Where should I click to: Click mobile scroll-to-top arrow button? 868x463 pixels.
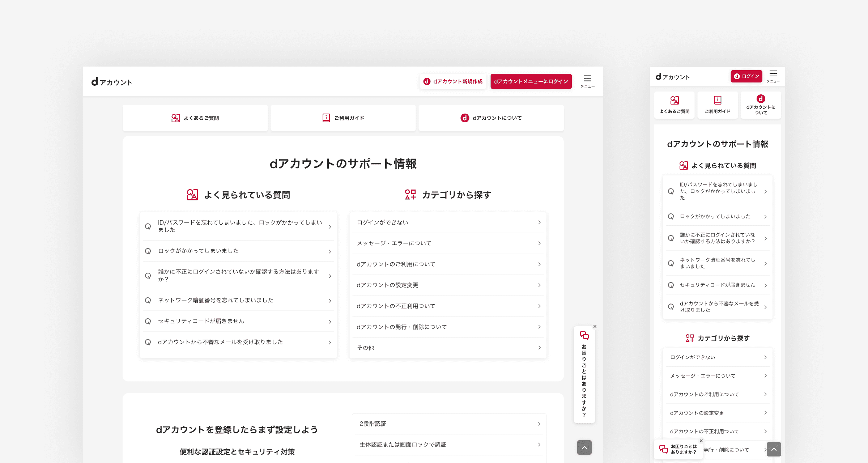tap(774, 449)
